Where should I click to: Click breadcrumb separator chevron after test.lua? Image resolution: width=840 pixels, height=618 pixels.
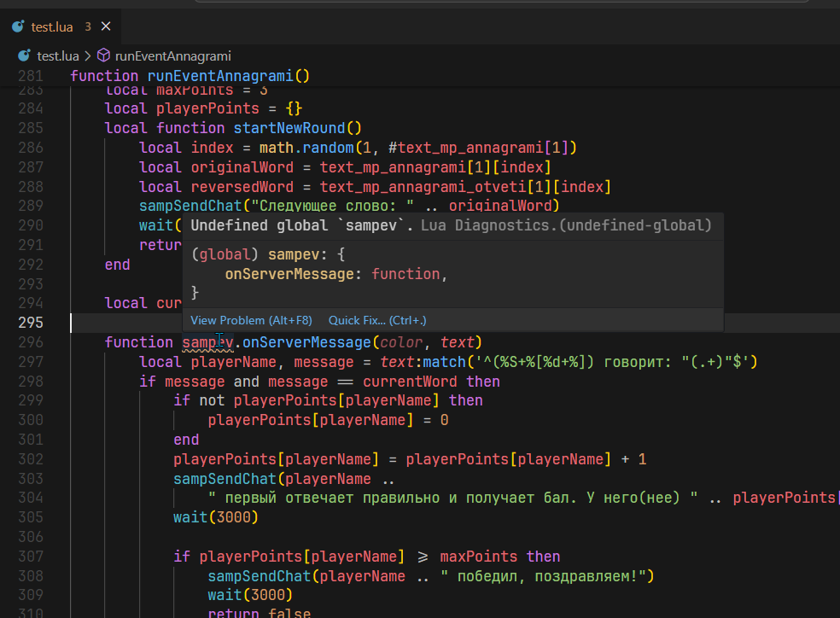click(88, 55)
